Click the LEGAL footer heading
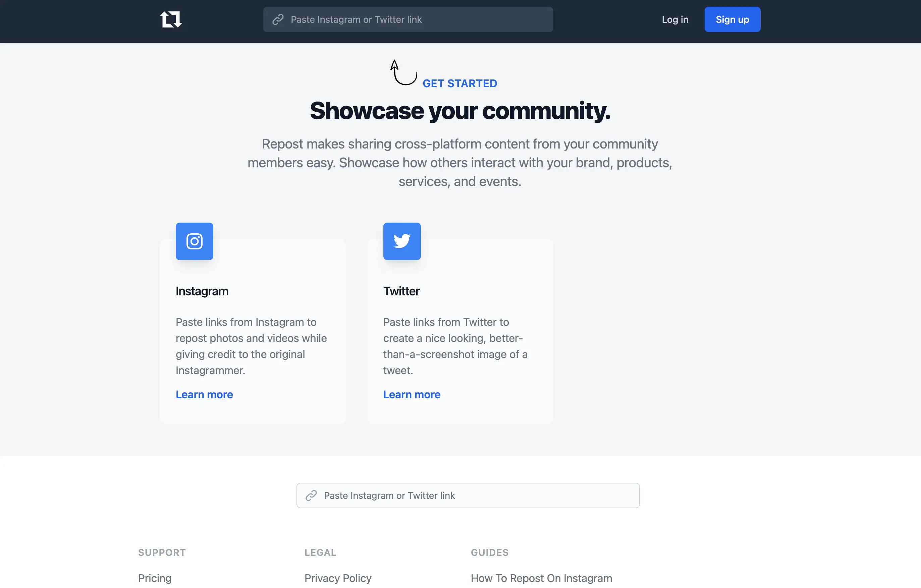Viewport: 921px width, 588px height. point(320,552)
